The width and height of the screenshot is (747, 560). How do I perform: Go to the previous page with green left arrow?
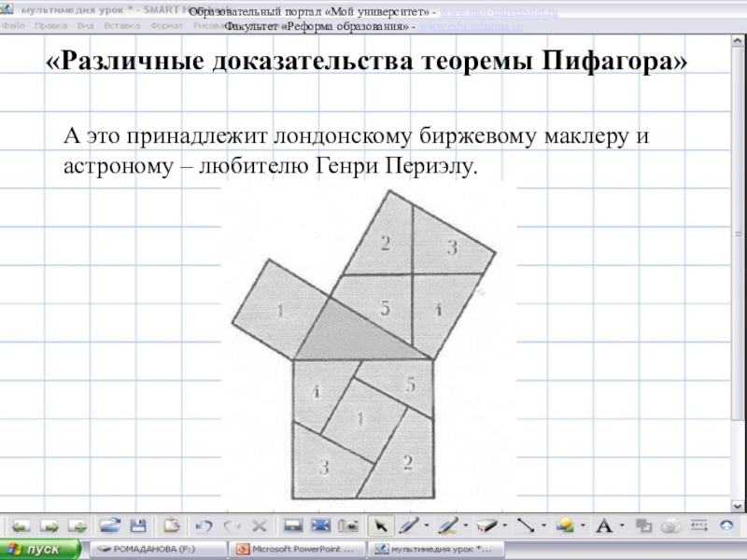[21, 526]
